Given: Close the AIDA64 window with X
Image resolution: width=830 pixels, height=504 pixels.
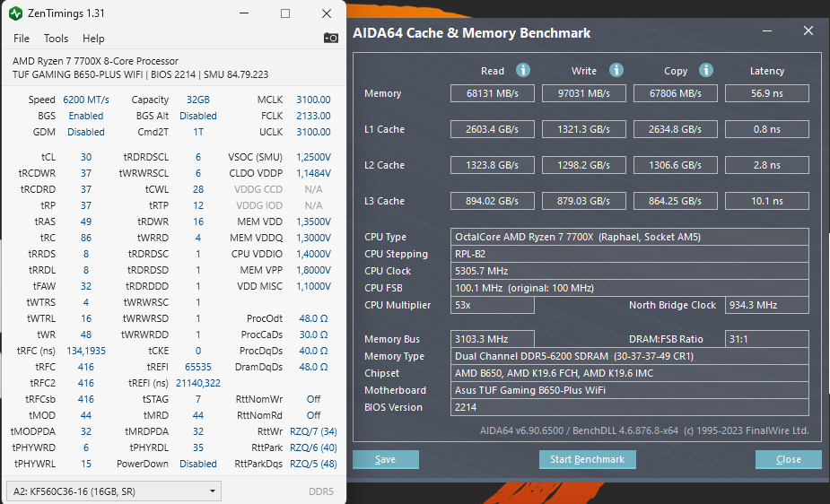Looking at the screenshot, I should (x=808, y=30).
